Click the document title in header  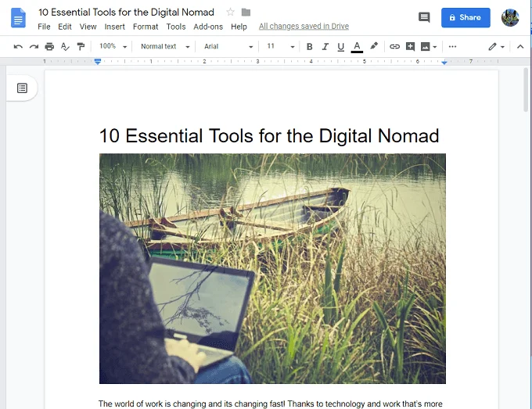tap(126, 13)
